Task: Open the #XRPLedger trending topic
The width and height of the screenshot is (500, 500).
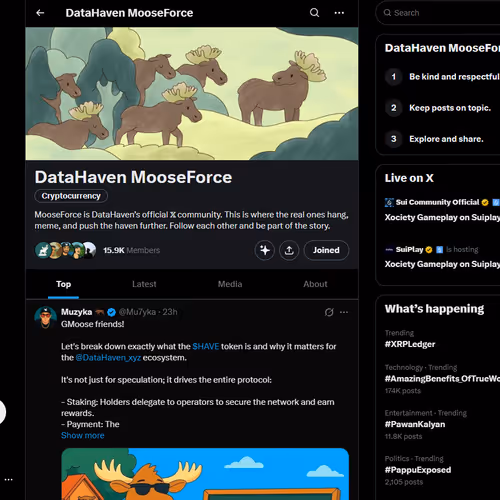Action: 410,344
